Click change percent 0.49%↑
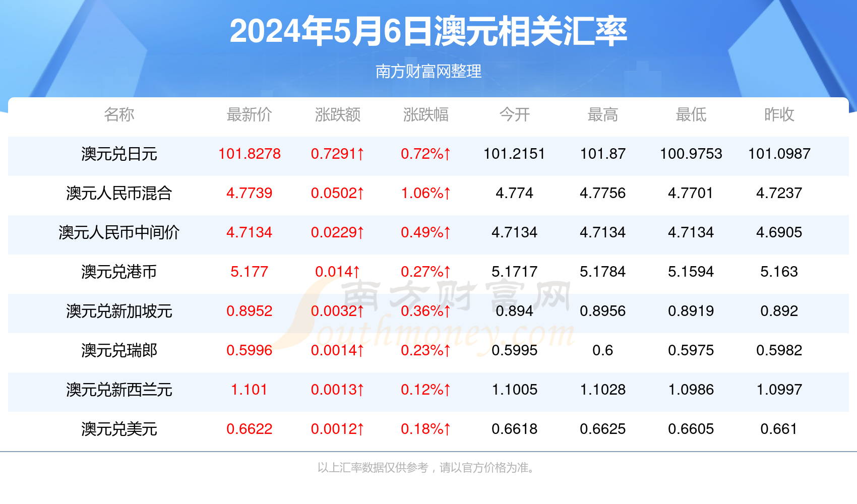 (x=426, y=232)
